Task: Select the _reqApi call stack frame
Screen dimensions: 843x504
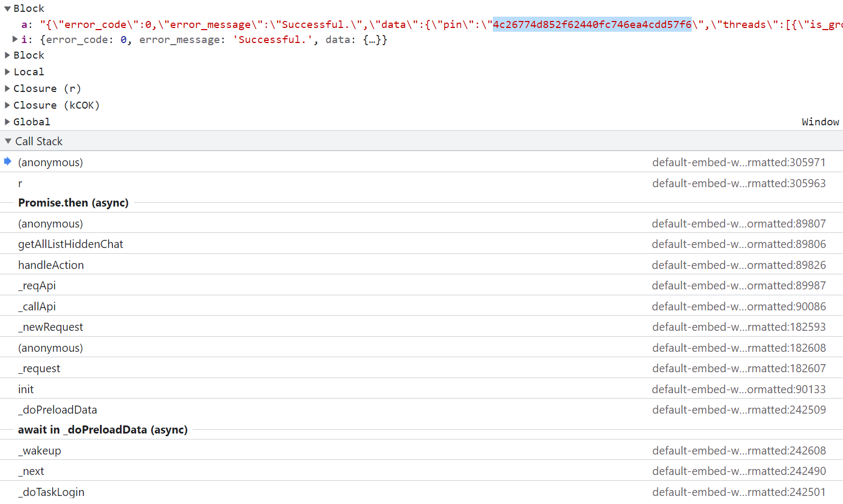Action: (x=37, y=286)
